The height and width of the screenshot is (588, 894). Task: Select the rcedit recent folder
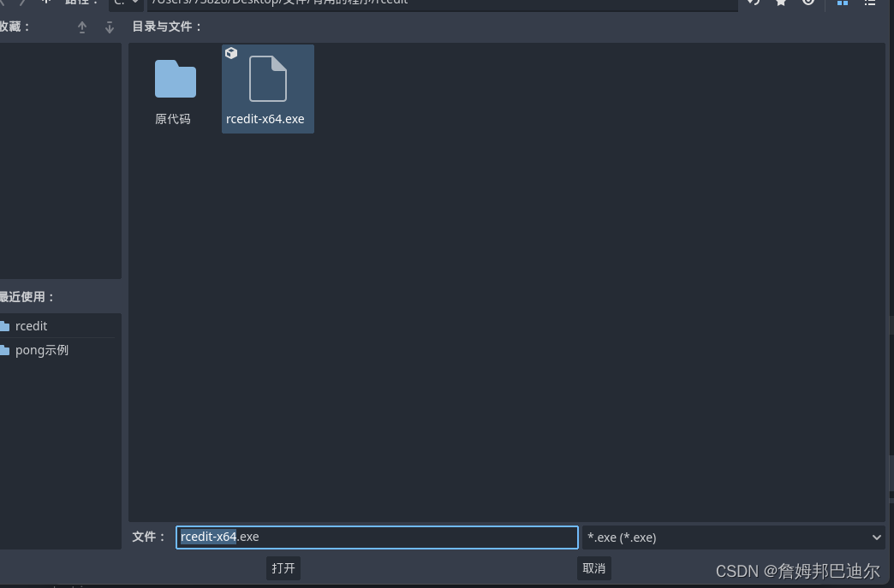click(32, 325)
